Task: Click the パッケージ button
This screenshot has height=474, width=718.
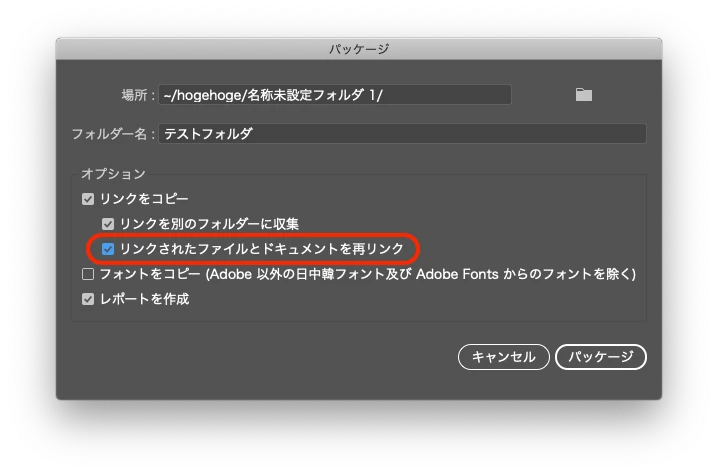Action: tap(600, 357)
